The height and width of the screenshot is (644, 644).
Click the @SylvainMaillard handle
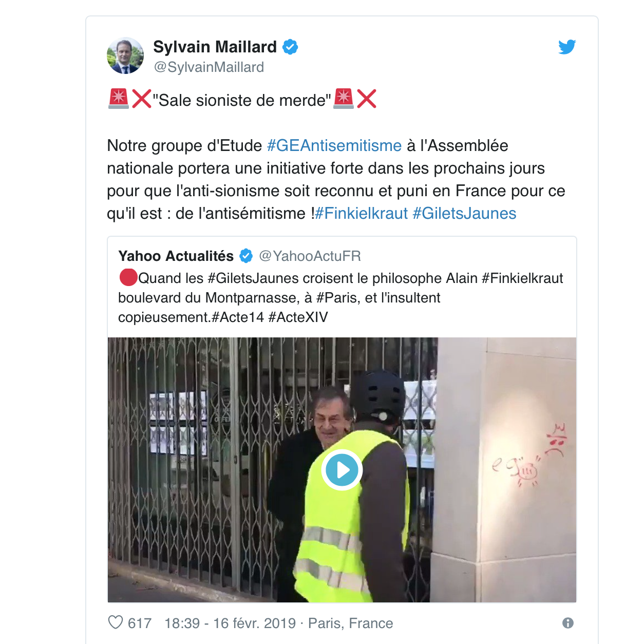point(209,67)
